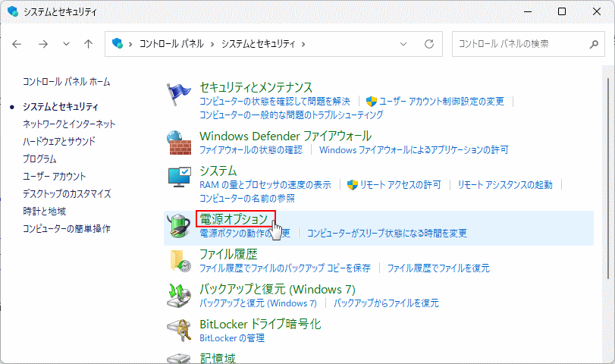Select システムとセキュリティ in the breadcrumb

coord(258,43)
